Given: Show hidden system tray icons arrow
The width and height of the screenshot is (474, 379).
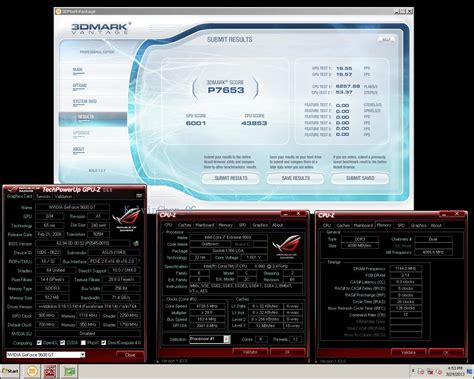Looking at the screenshot, I should coord(413,371).
